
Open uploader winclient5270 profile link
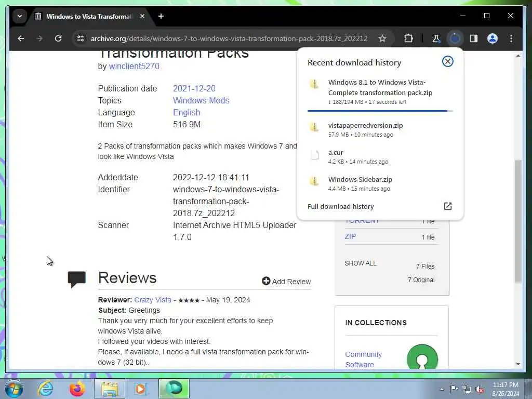tap(134, 66)
